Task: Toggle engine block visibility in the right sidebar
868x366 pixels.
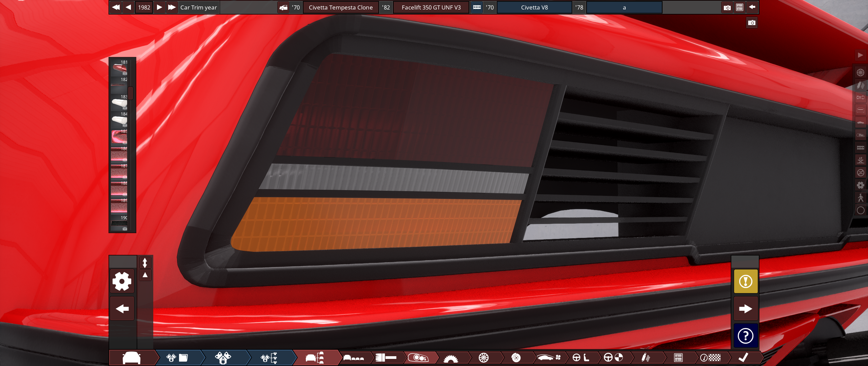Action: click(861, 148)
